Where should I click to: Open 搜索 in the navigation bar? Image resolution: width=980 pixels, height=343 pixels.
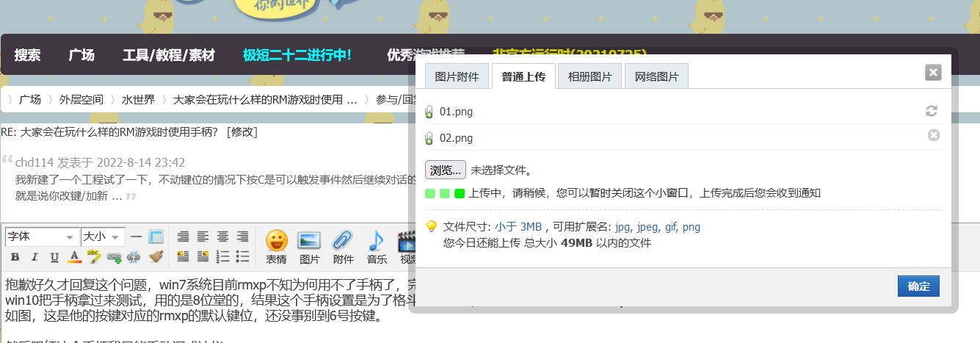coord(28,55)
